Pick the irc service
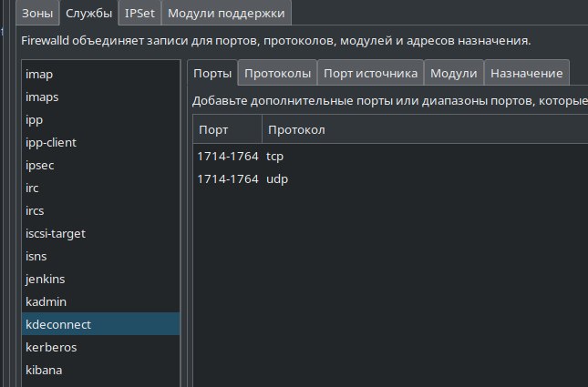This screenshot has width=588, height=387. point(101,188)
